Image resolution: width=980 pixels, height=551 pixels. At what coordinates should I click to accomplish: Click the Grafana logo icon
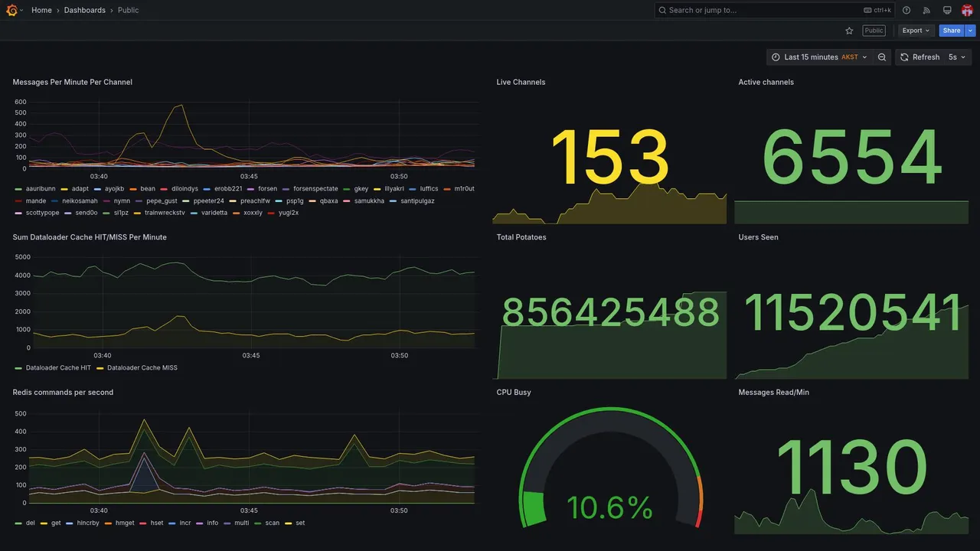(11, 10)
